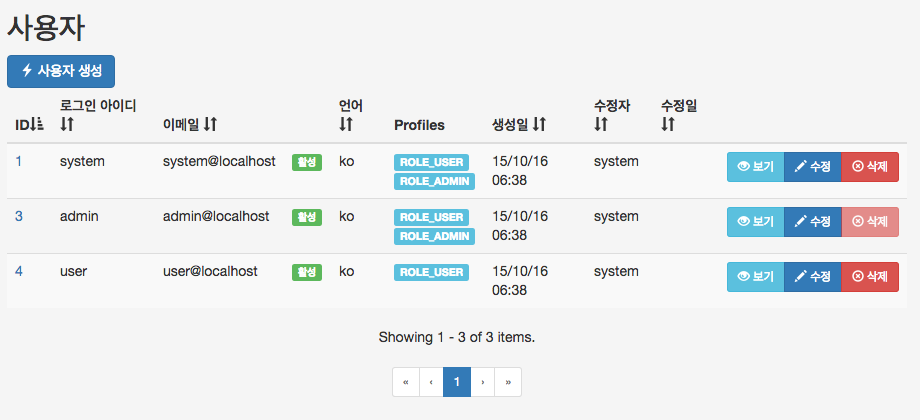This screenshot has width=920, height=420.
Task: View the system user with 보기 button
Action: click(755, 167)
